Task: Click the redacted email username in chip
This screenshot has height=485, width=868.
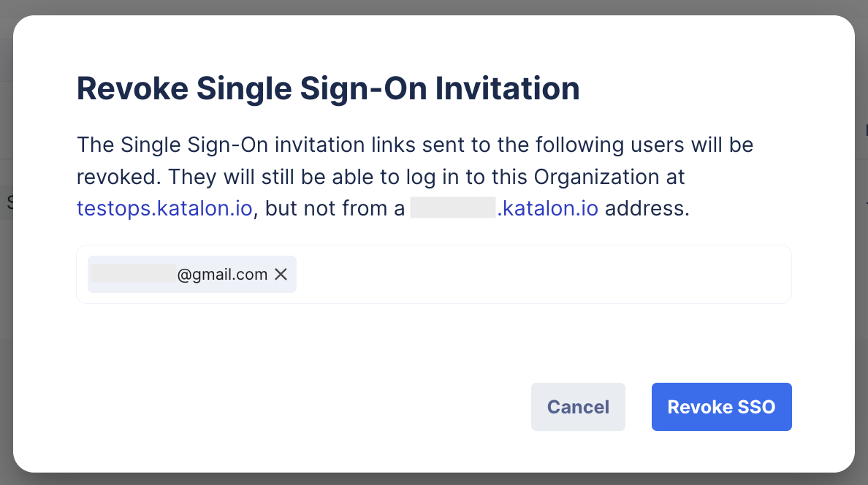Action: (133, 275)
